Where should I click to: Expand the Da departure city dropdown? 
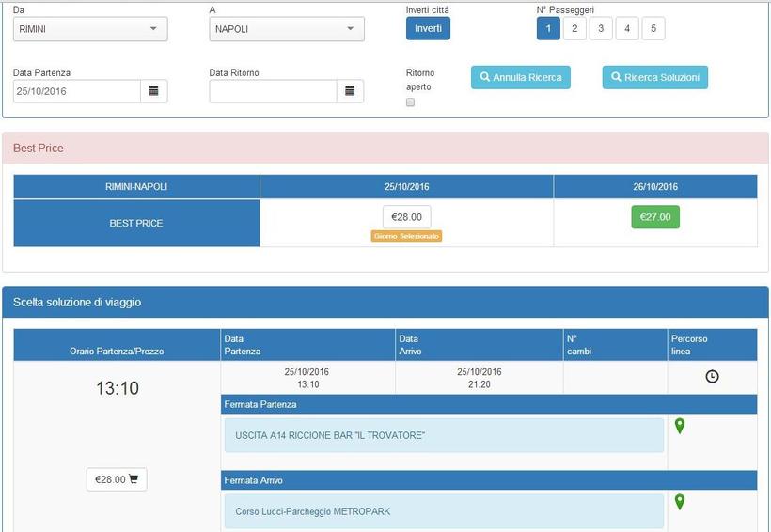coord(90,29)
